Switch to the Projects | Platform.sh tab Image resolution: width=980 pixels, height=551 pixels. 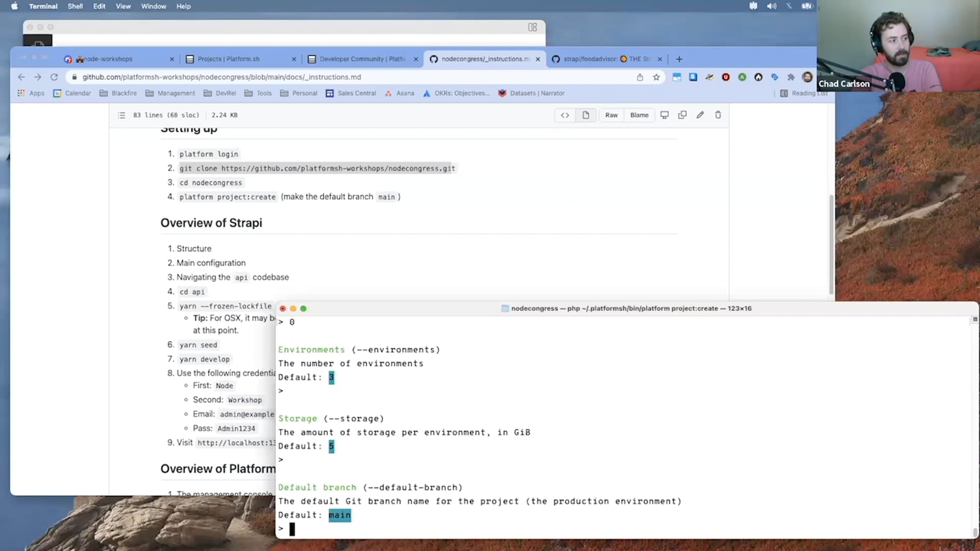(x=228, y=59)
